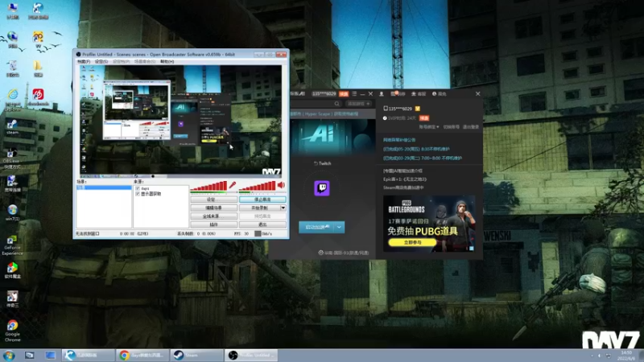The image size is (644, 362).
Task: Open the Internet Explorer desktop shortcut
Action: tap(13, 100)
